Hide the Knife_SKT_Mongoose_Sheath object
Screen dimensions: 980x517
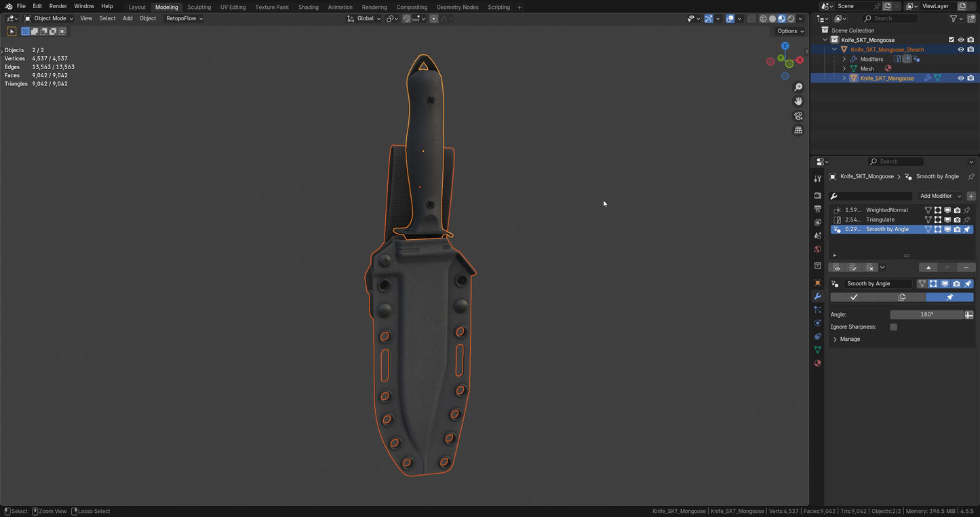click(x=961, y=49)
